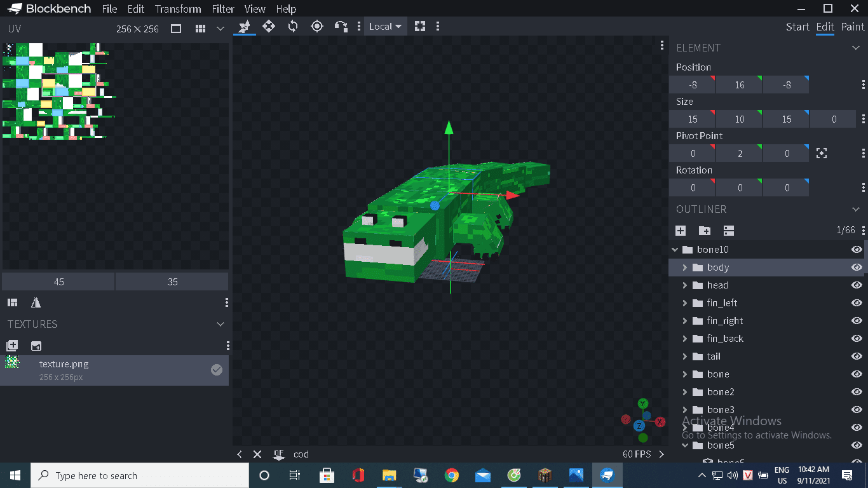Click the Import Texture icon

point(12,346)
